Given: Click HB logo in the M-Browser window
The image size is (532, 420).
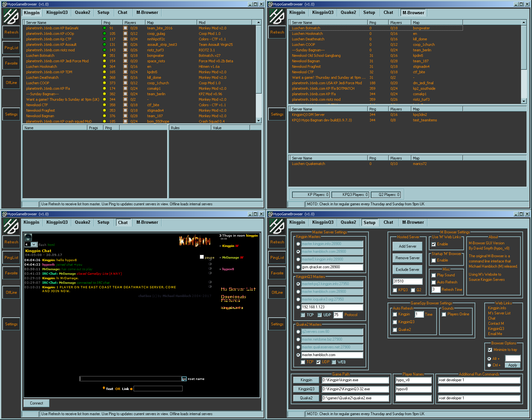Looking at the screenshot, I should point(277,16).
